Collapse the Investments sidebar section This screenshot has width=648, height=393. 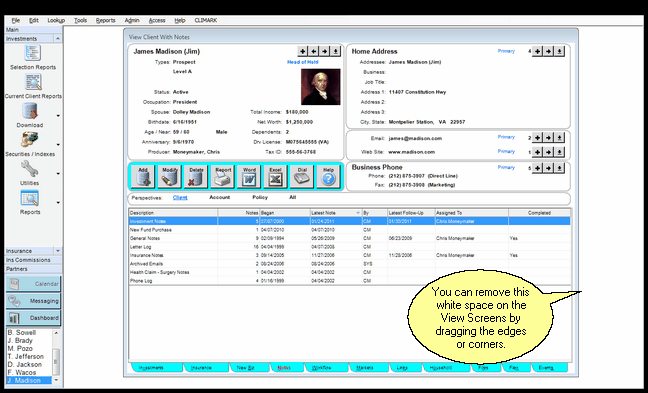point(57,38)
